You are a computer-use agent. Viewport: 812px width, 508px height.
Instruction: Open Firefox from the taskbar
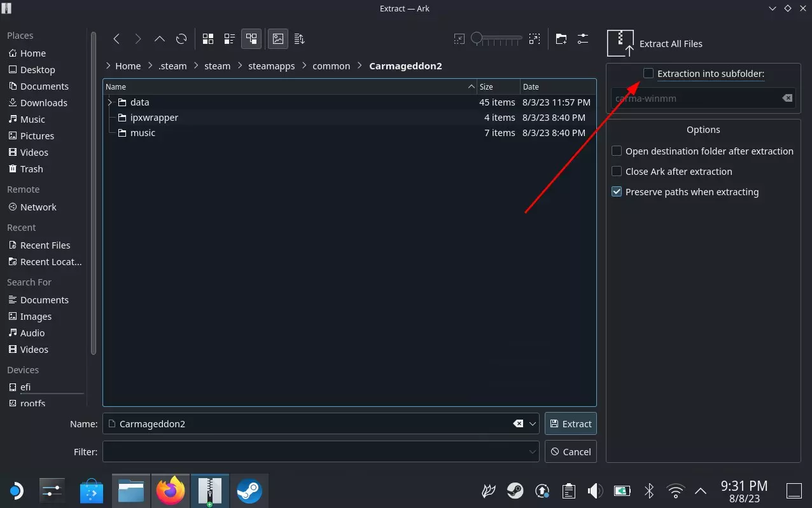(x=171, y=491)
